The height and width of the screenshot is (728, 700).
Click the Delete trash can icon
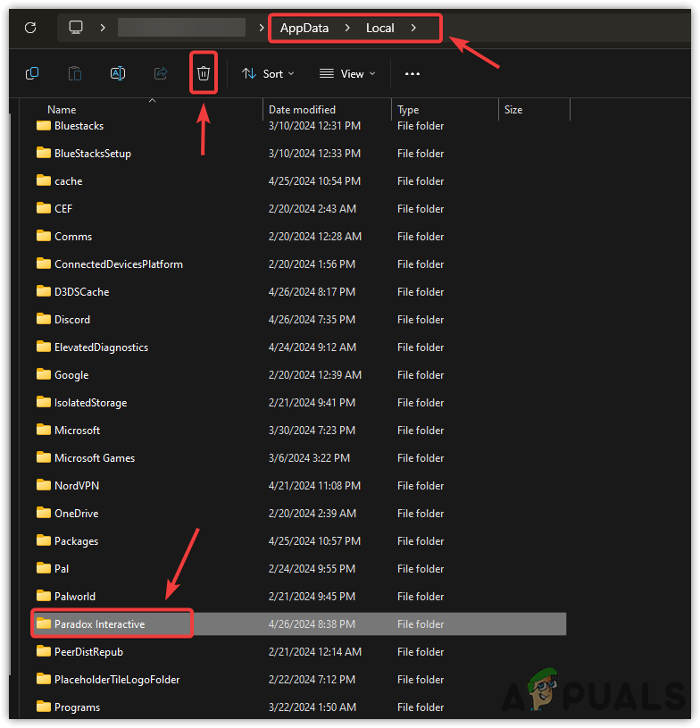click(x=204, y=73)
